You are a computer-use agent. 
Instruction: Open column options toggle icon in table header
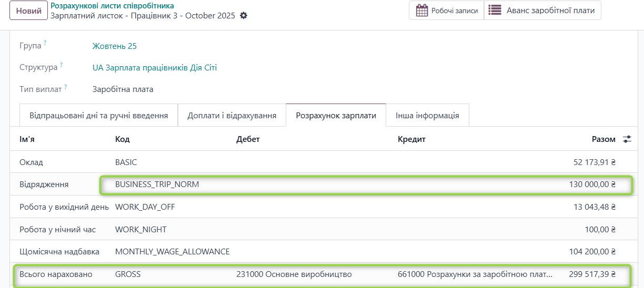[627, 139]
